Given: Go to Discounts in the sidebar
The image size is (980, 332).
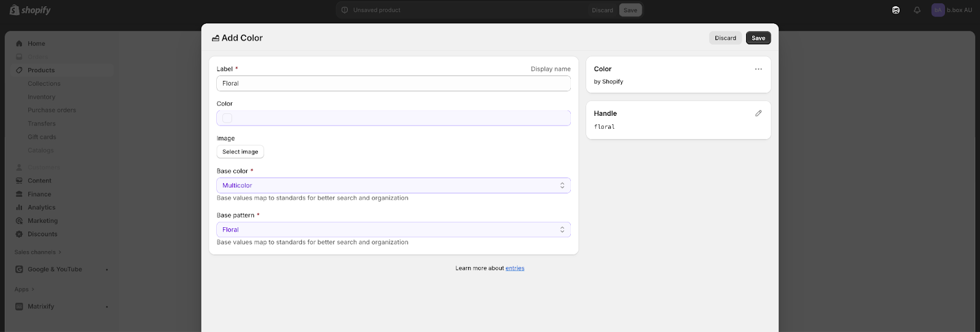Looking at the screenshot, I should (x=42, y=234).
